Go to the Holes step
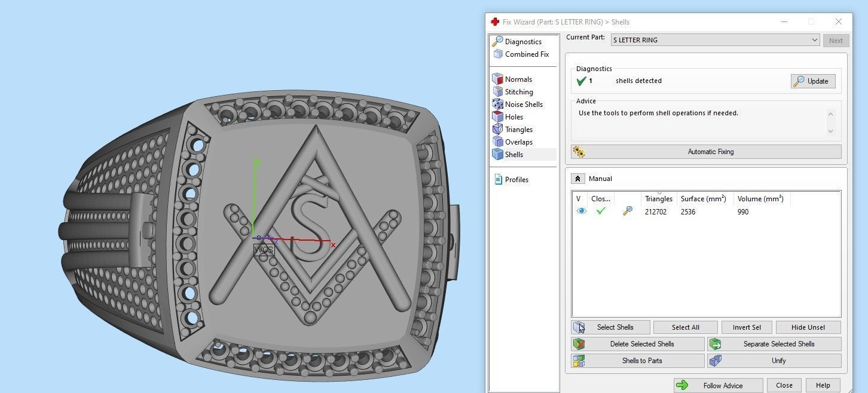The height and width of the screenshot is (393, 868). coord(514,117)
